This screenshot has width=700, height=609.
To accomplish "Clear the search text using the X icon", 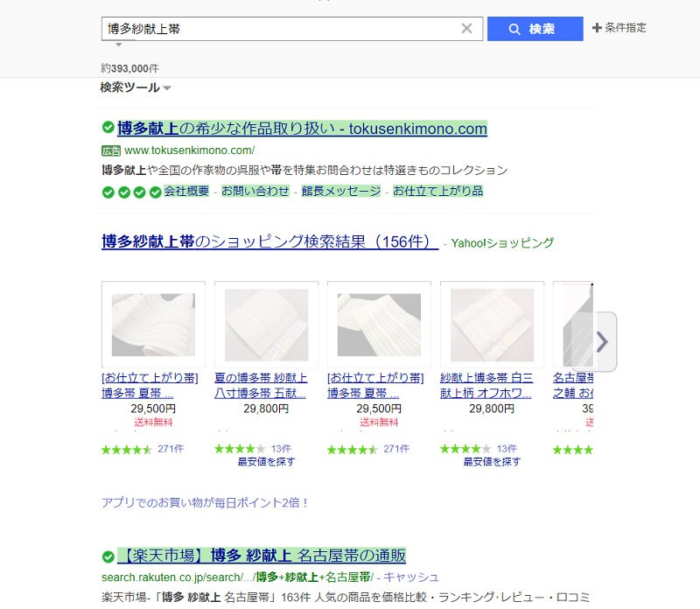I will 467,28.
